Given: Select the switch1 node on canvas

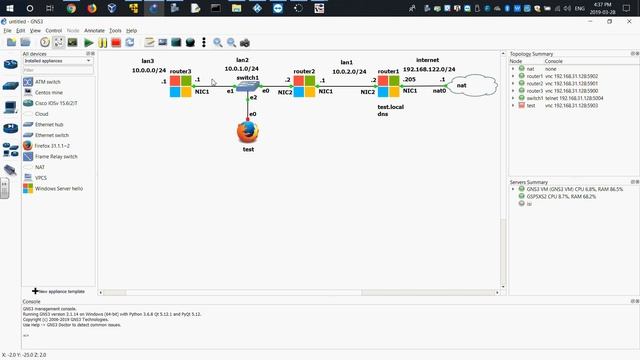Looking at the screenshot, I should (248, 86).
